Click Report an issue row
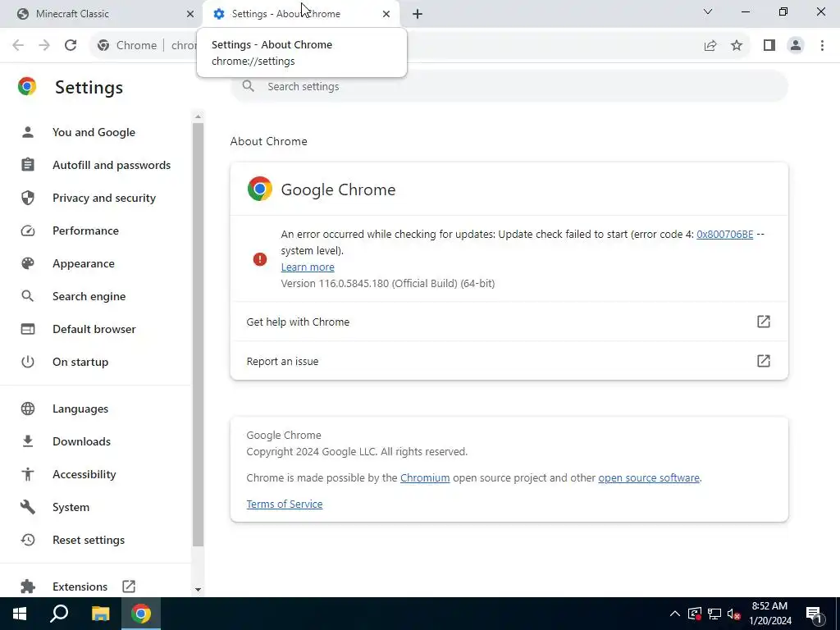Viewport: 840px width, 630px height. 509,361
